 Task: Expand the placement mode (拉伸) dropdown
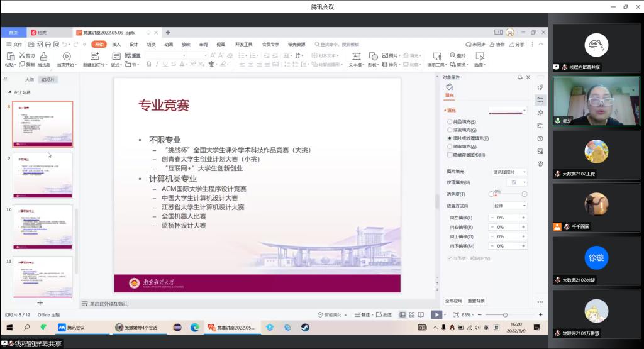[509, 206]
